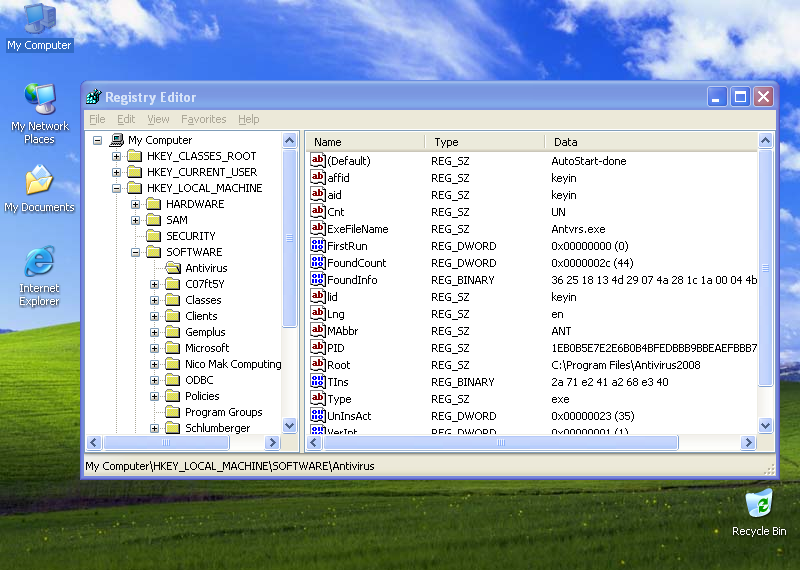Open Internet Explorer desktop icon
The width and height of the screenshot is (800, 570).
39,264
